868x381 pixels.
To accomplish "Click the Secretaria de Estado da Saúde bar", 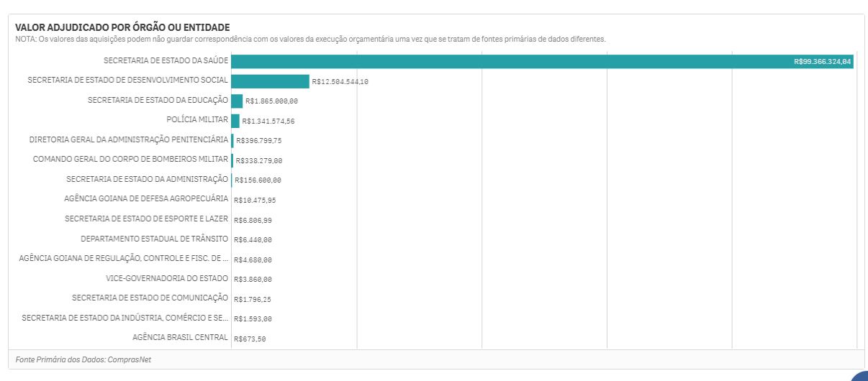I will [542, 62].
